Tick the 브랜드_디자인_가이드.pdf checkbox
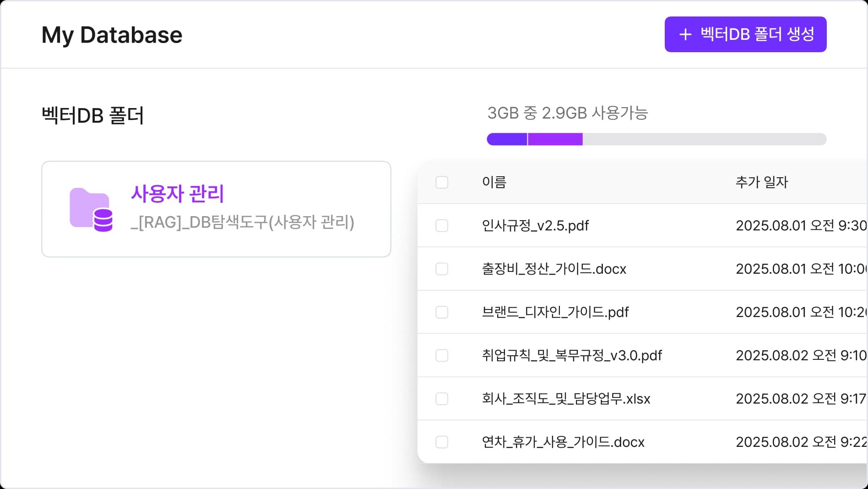Viewport: 868px width, 489px height. click(x=442, y=312)
